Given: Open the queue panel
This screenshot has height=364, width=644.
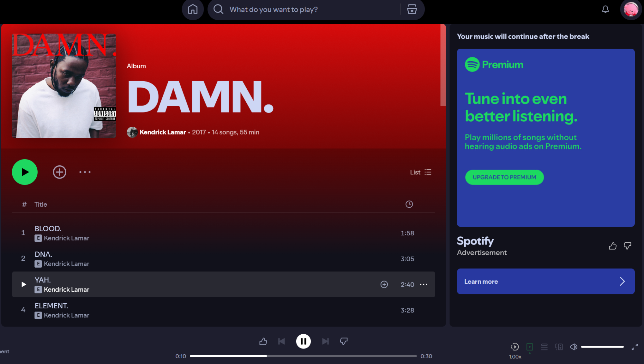Looking at the screenshot, I should (544, 347).
